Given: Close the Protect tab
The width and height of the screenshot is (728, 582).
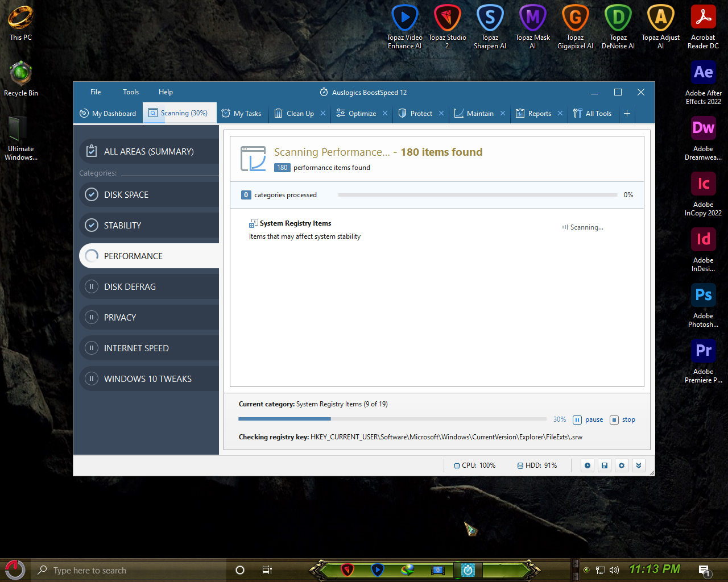Looking at the screenshot, I should pos(441,113).
